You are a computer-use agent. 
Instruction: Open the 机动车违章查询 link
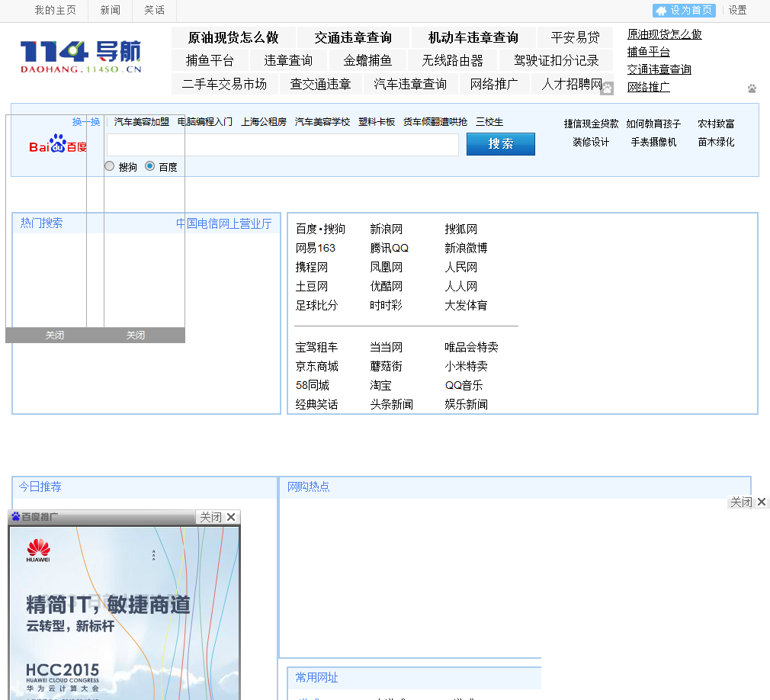click(473, 38)
